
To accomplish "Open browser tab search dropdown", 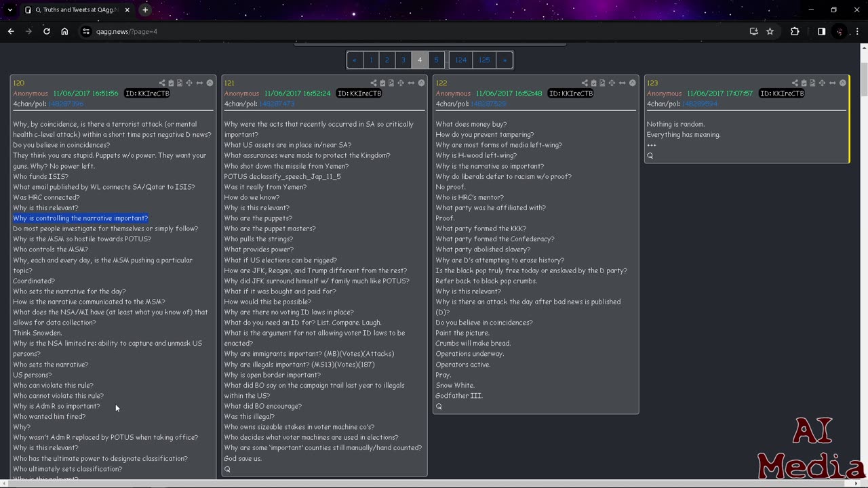I will coord(9,10).
